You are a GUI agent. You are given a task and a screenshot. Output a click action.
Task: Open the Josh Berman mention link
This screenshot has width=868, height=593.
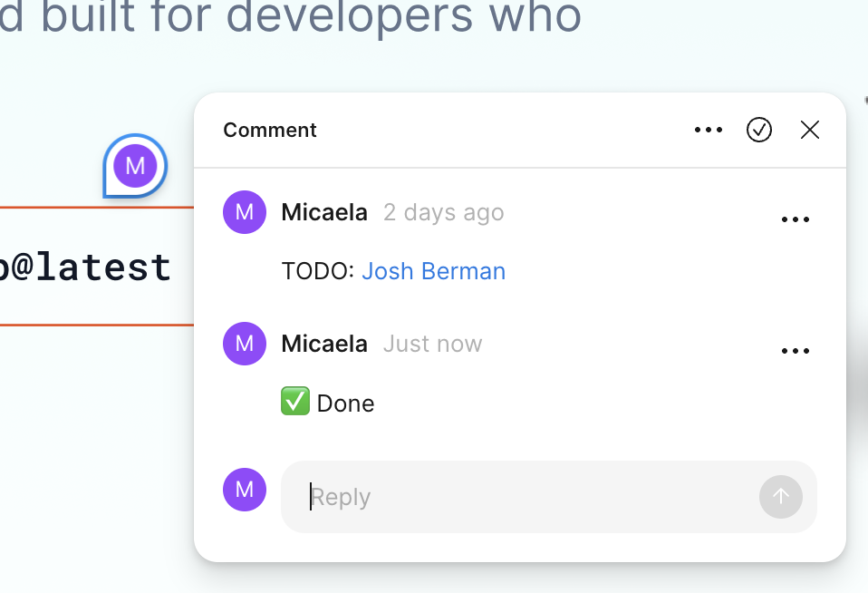coord(433,271)
